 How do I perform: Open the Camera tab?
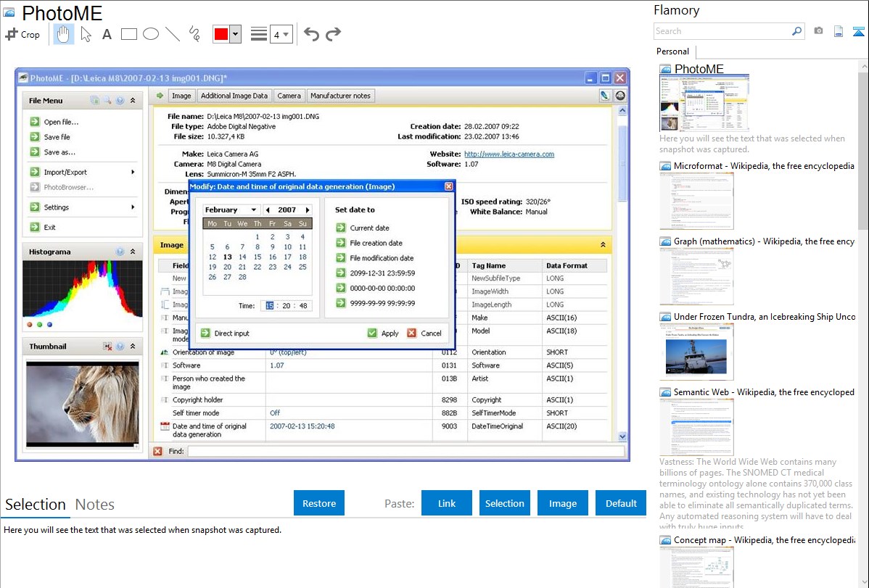289,96
